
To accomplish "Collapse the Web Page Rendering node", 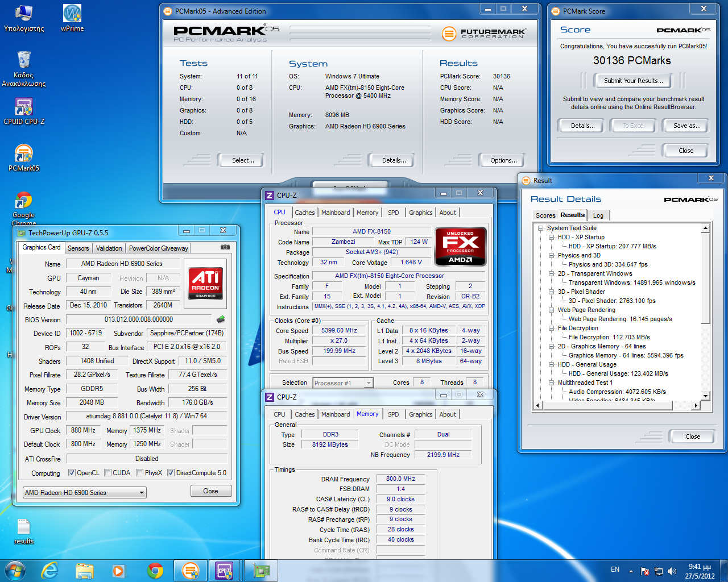I will 552,310.
